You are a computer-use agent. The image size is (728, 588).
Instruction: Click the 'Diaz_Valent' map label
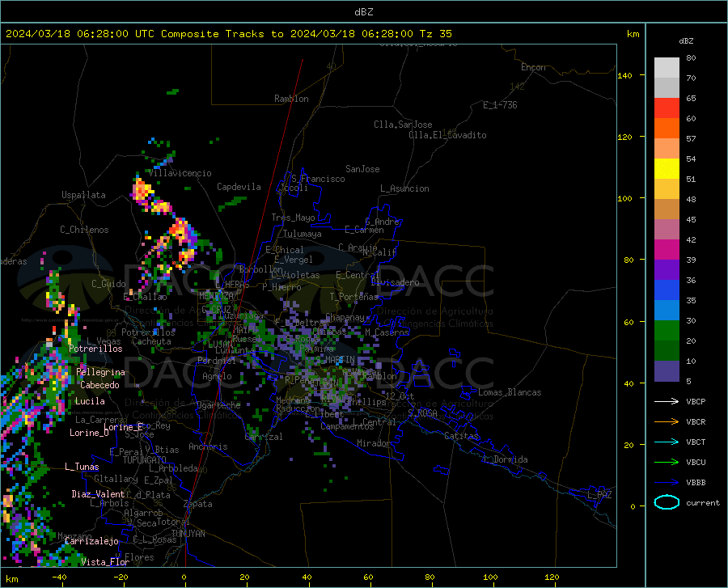pos(98,494)
